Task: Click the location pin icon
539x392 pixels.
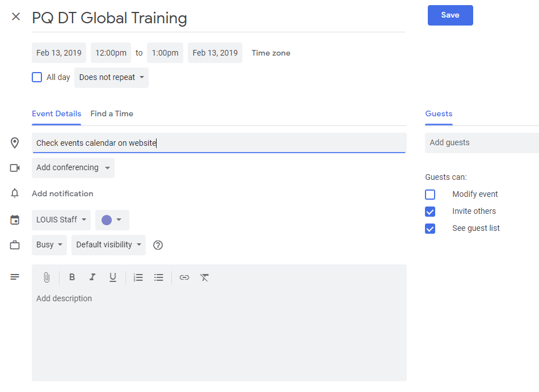Action: pyautogui.click(x=15, y=143)
